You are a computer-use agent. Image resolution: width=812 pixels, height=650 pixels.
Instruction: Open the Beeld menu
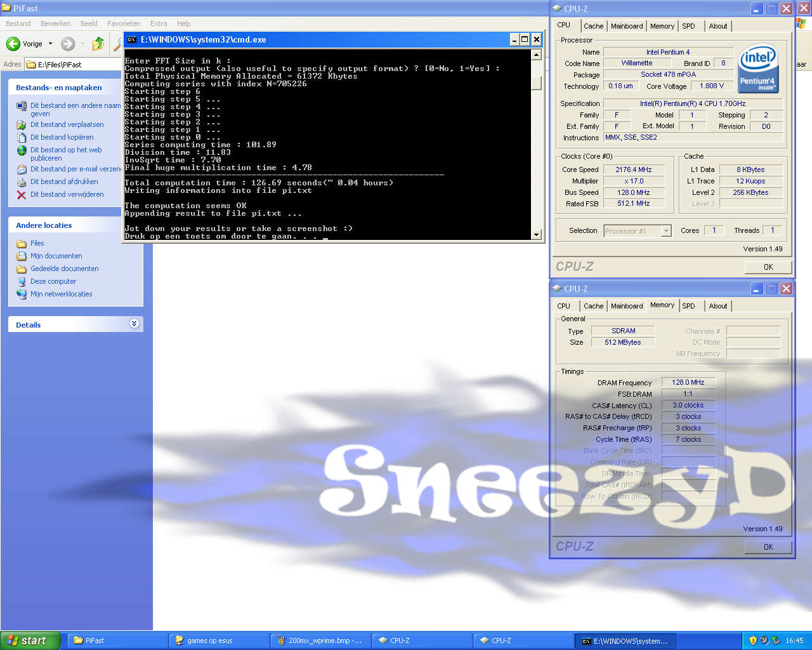pos(89,23)
